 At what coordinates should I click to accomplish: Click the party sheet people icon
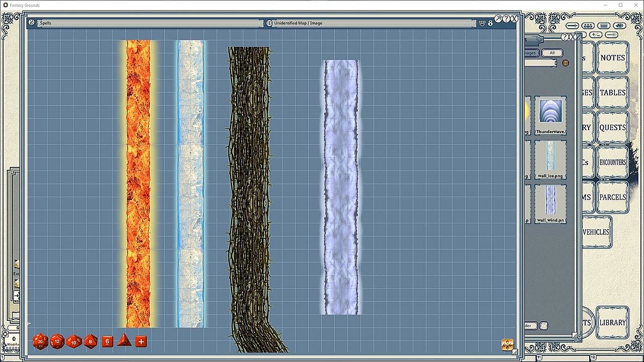click(588, 26)
